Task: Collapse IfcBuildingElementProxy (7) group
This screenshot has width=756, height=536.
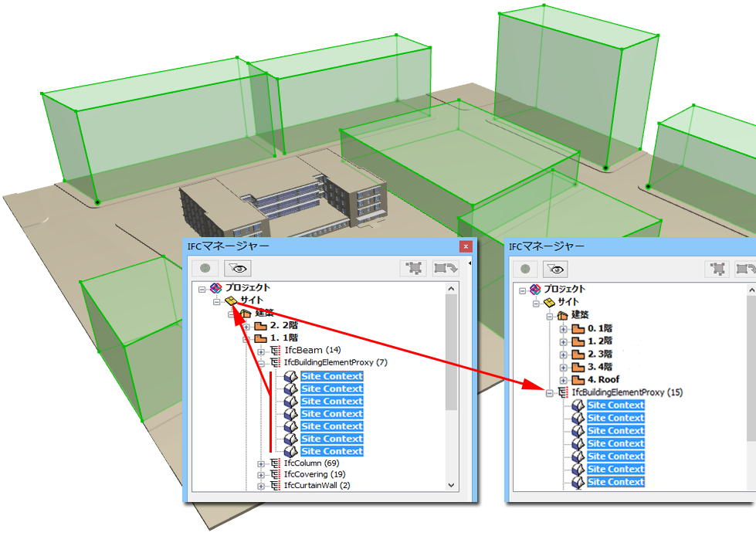Action: [x=261, y=364]
